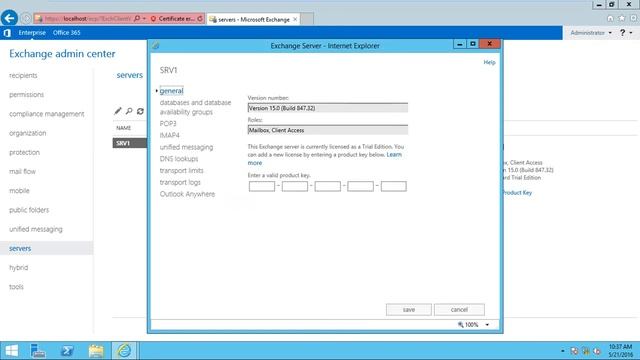Open the help question mark menu

(x=625, y=33)
